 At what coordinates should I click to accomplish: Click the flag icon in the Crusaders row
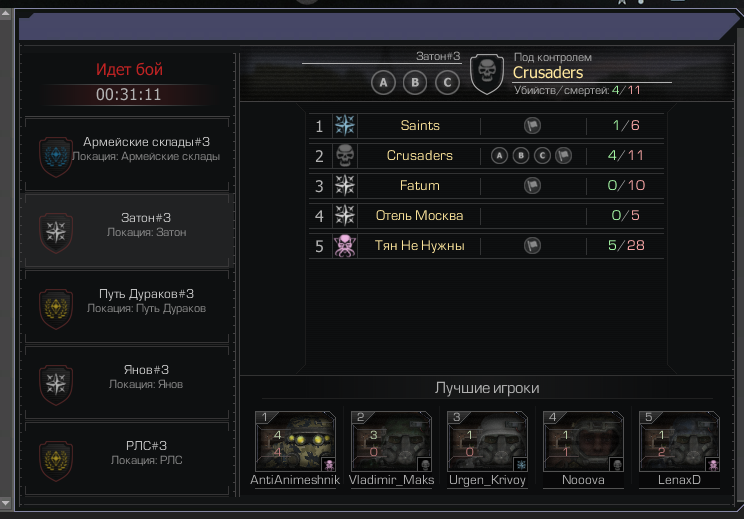click(x=563, y=156)
